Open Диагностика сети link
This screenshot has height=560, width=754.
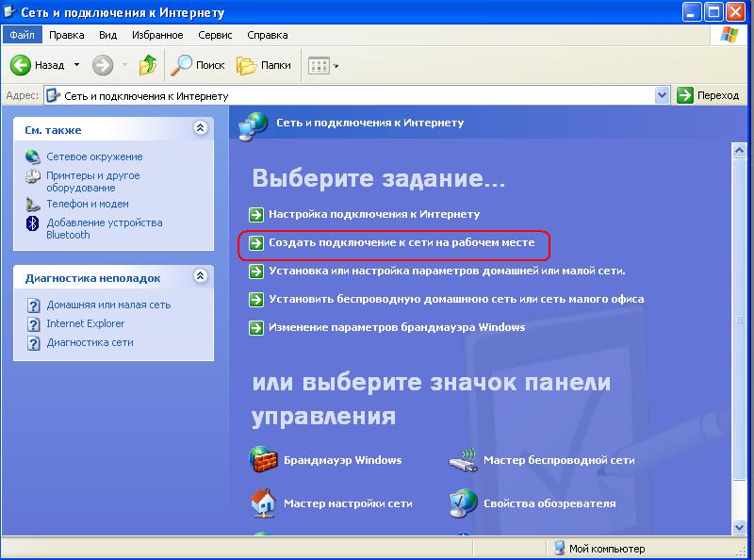(x=90, y=342)
